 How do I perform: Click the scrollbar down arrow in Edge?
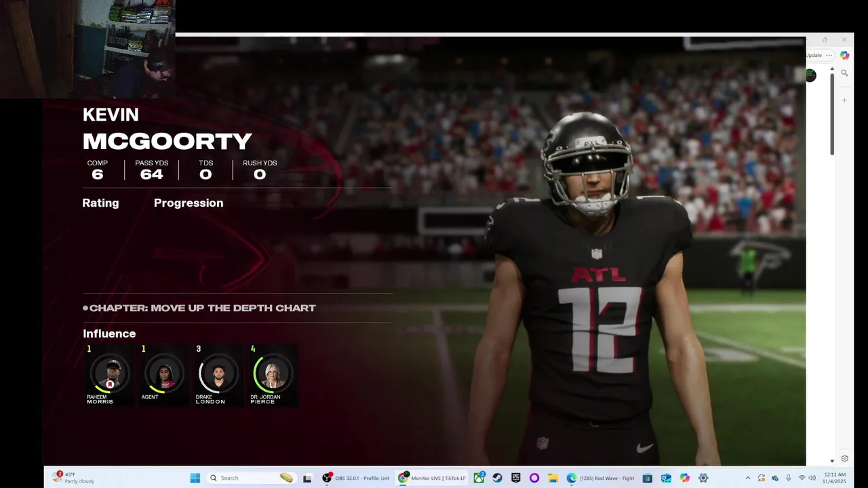[x=833, y=461]
